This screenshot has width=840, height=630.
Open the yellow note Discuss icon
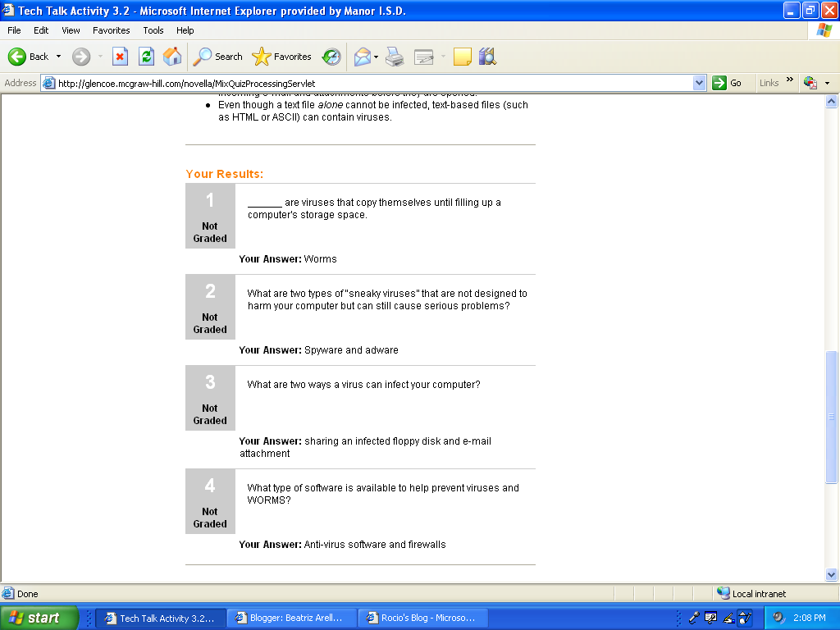463,57
